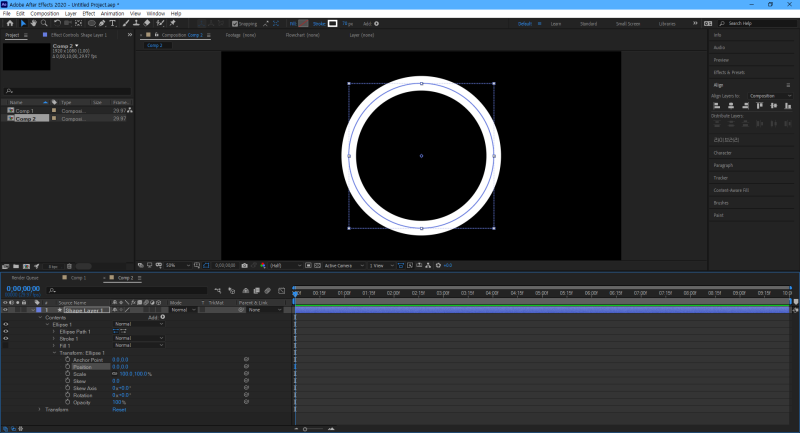
Task: Click the Stroke color swatch
Action: click(333, 23)
